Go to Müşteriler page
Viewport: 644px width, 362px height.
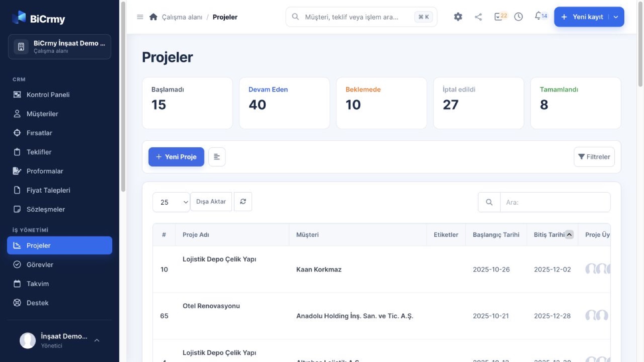(x=60, y=114)
